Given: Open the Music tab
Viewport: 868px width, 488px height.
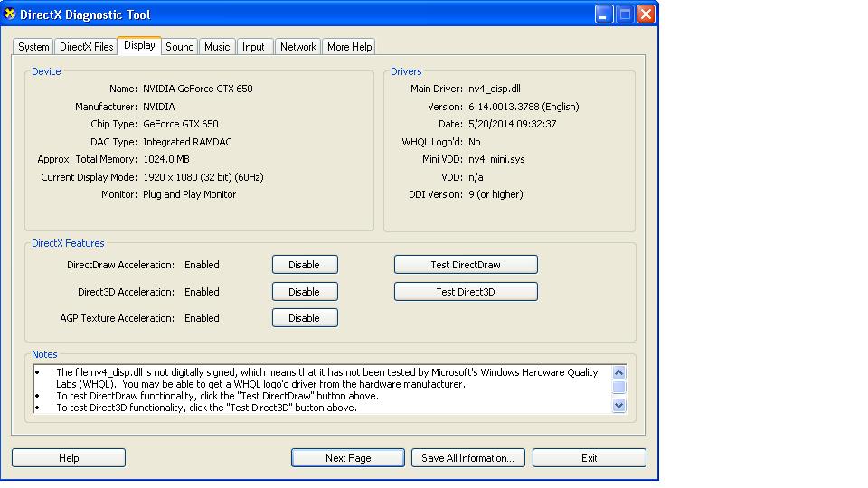Looking at the screenshot, I should [217, 47].
